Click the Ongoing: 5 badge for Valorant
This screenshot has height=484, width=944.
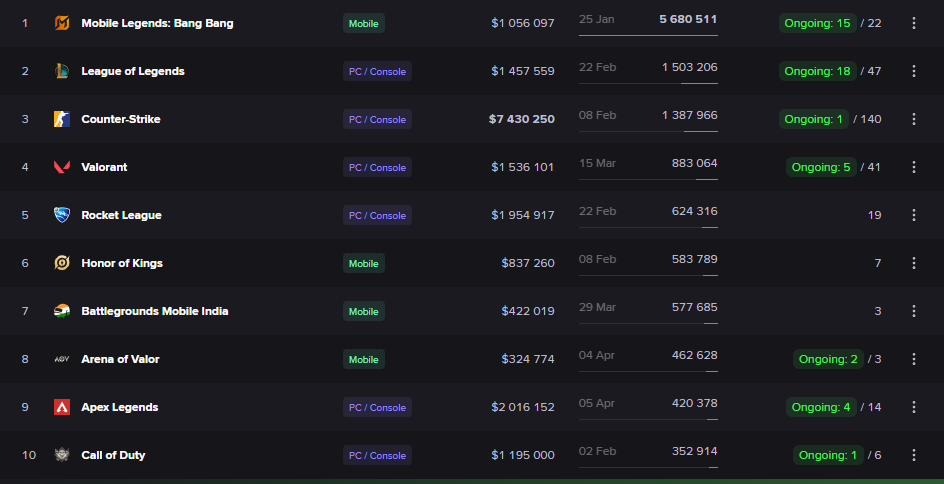click(821, 167)
